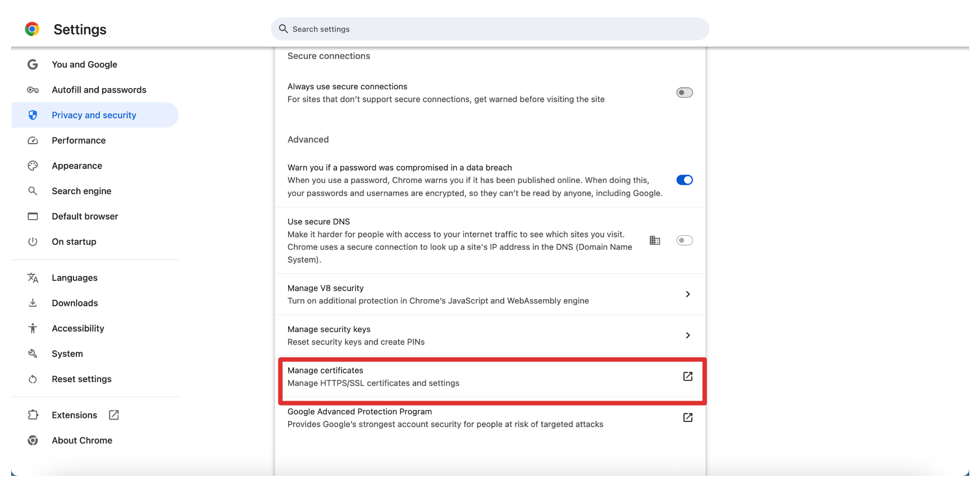Open Manage certificates external link icon

coord(687,376)
